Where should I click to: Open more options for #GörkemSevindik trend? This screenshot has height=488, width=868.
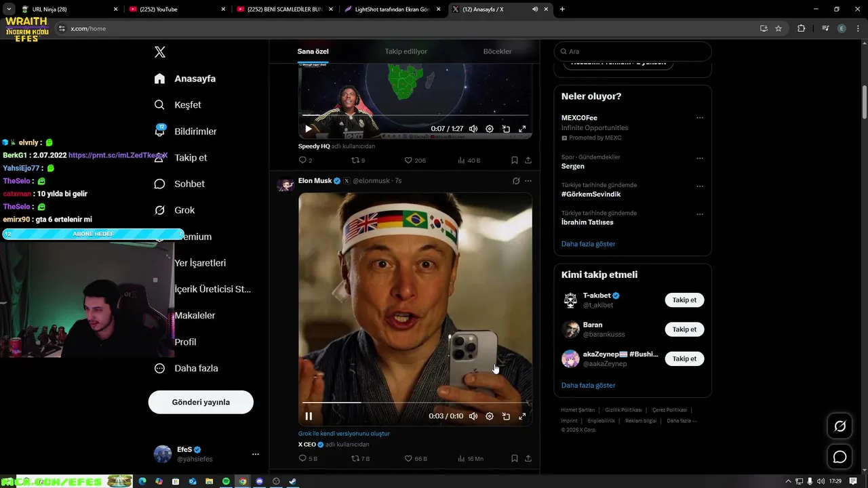(x=700, y=186)
